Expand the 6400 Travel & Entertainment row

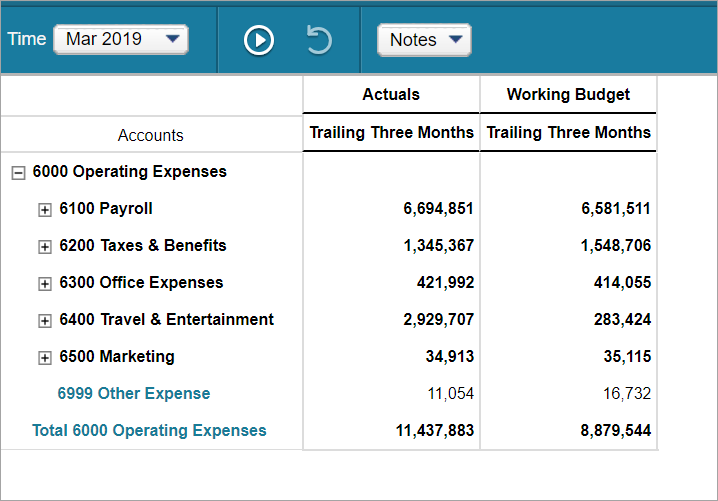click(x=44, y=321)
